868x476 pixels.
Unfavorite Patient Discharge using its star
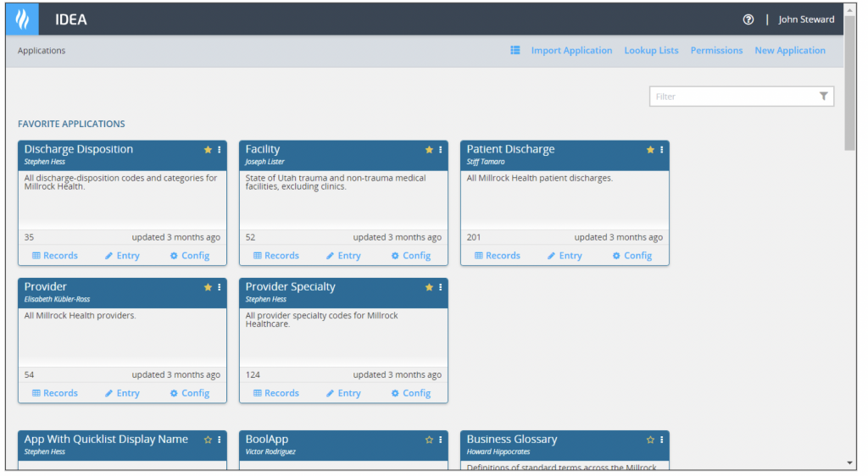pos(650,150)
